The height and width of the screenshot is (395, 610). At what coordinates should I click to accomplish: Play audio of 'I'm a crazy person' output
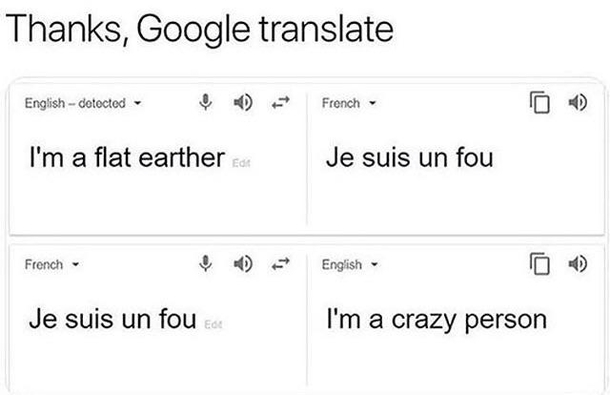(x=578, y=264)
